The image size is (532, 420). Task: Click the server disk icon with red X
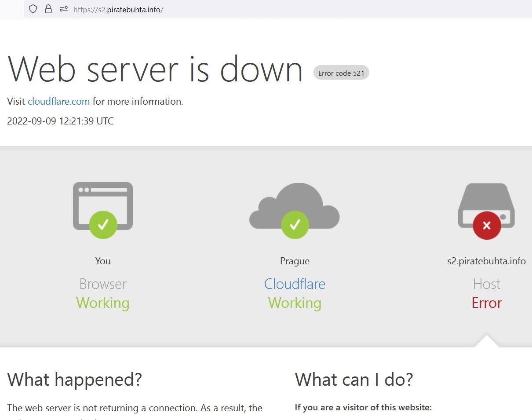click(x=486, y=206)
